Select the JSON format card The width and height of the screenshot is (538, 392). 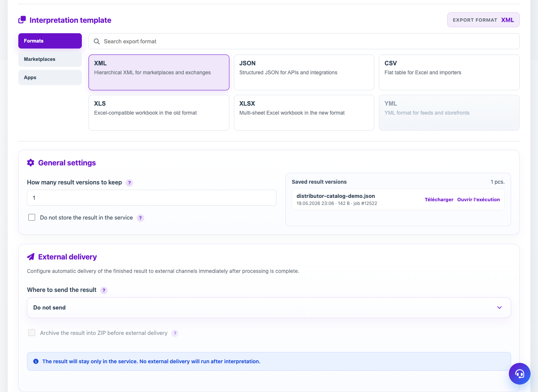pos(304,72)
